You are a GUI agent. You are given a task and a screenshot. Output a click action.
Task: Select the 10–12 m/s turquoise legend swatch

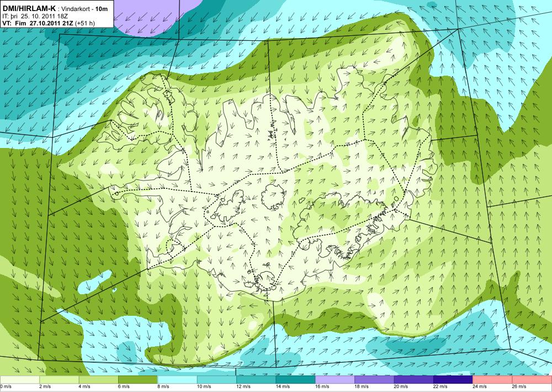[x=217, y=380]
